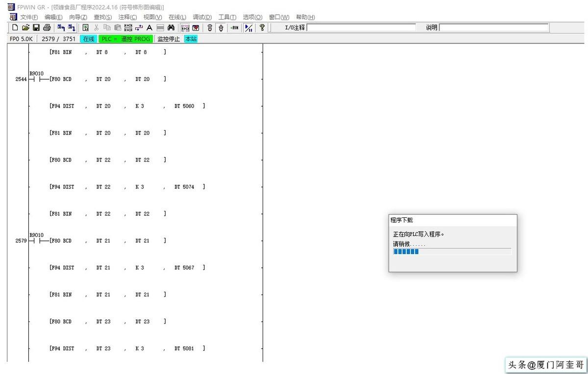The width and height of the screenshot is (588, 374).
Task: Open help with the question mark icon
Action: click(262, 28)
